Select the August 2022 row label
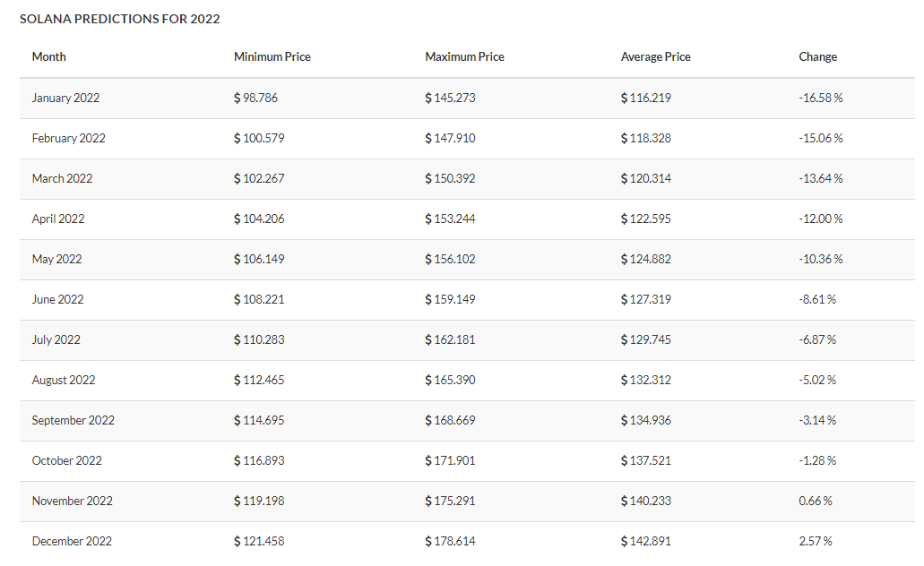The image size is (924, 566). pos(63,380)
